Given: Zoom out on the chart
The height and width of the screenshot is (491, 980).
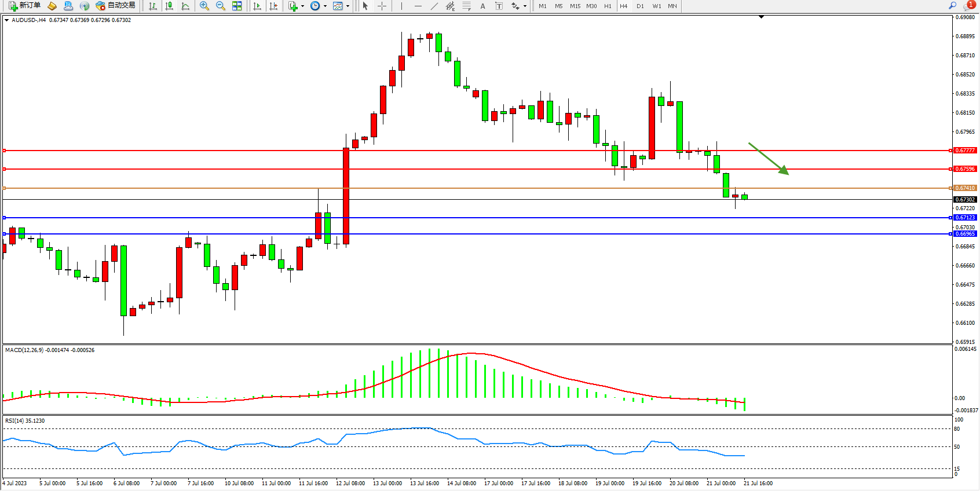Looking at the screenshot, I should click(x=221, y=6).
